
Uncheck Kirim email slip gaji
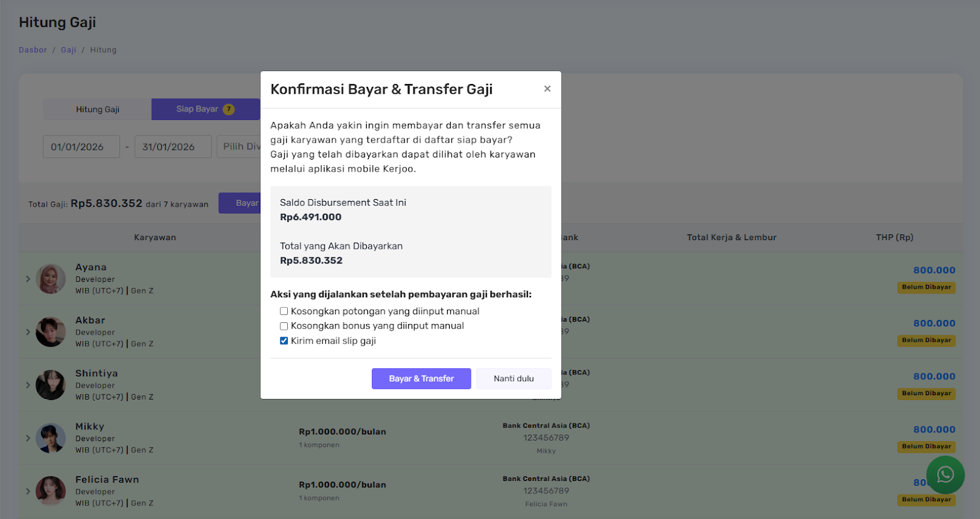click(284, 341)
